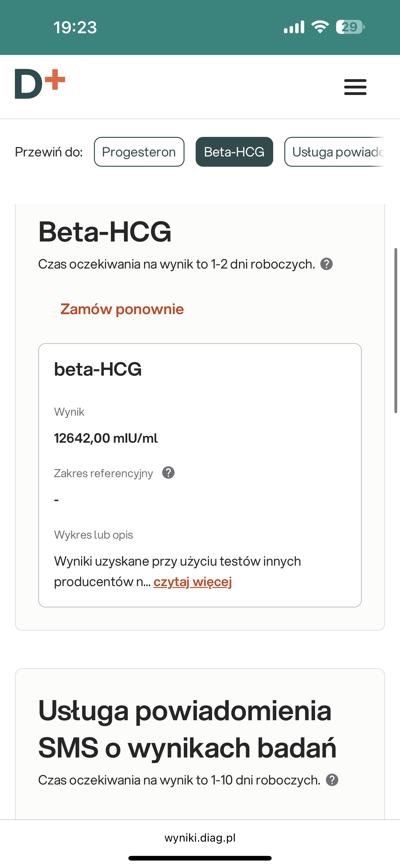The image size is (400, 868).
Task: Tap the D+ Diagnostyka logo
Action: (x=40, y=84)
